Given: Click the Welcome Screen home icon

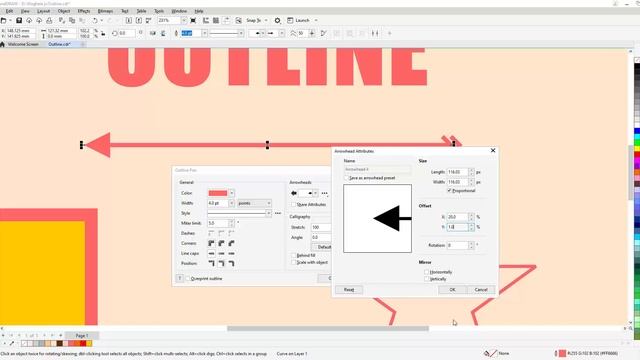Looking at the screenshot, I should (x=2, y=44).
